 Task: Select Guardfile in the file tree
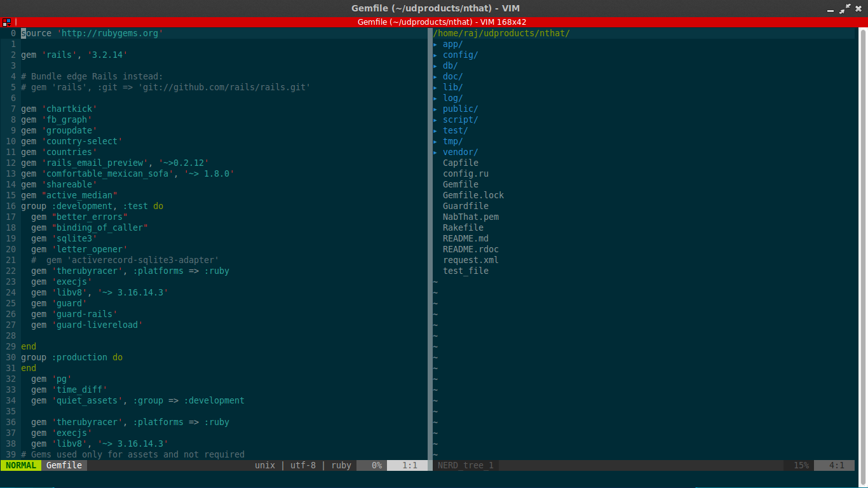point(466,206)
